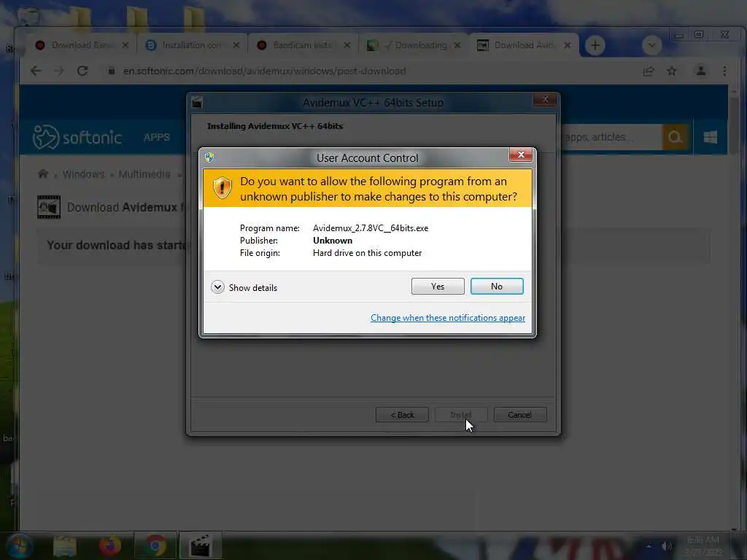This screenshot has height=560, width=747.
Task: Close the User Account Control dialog
Action: [521, 155]
